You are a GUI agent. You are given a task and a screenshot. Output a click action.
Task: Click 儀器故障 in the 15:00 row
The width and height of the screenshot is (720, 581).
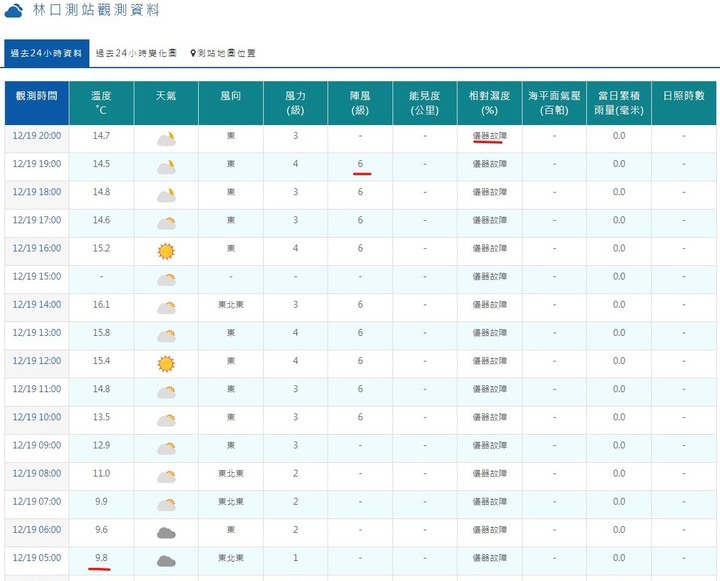[489, 276]
